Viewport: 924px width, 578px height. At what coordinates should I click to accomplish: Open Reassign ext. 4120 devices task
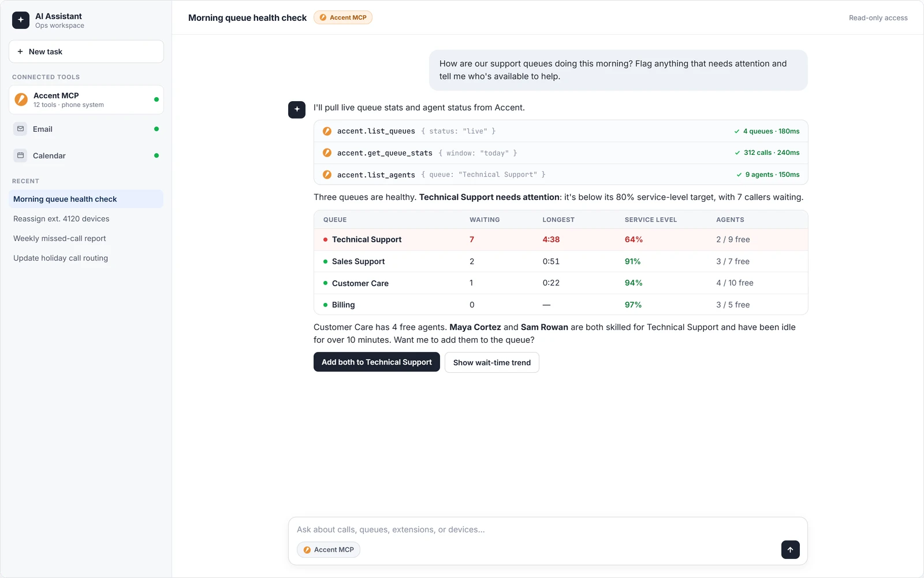click(x=86, y=218)
